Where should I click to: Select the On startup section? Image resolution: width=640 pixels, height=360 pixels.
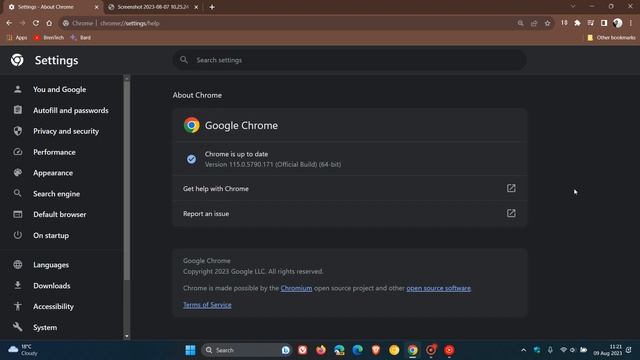51,236
